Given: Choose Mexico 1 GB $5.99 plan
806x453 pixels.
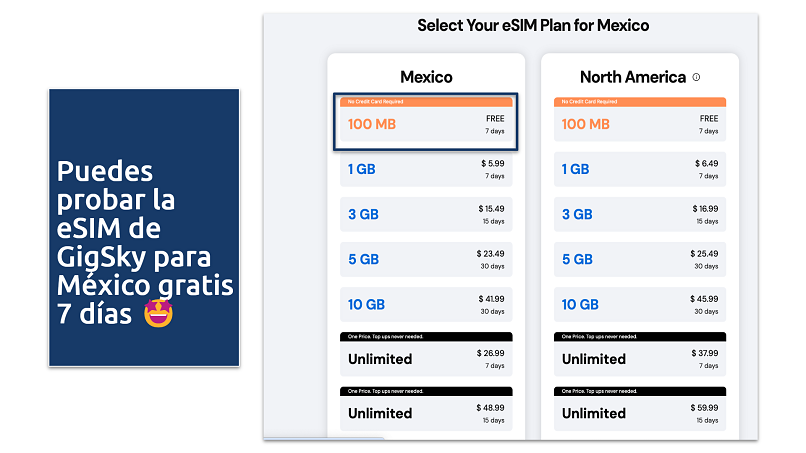Looking at the screenshot, I should click(x=425, y=169).
